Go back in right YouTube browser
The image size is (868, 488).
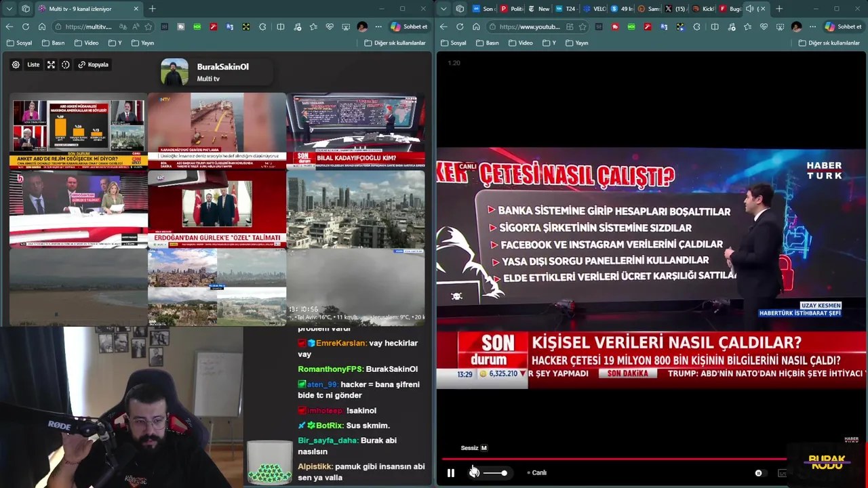click(443, 26)
